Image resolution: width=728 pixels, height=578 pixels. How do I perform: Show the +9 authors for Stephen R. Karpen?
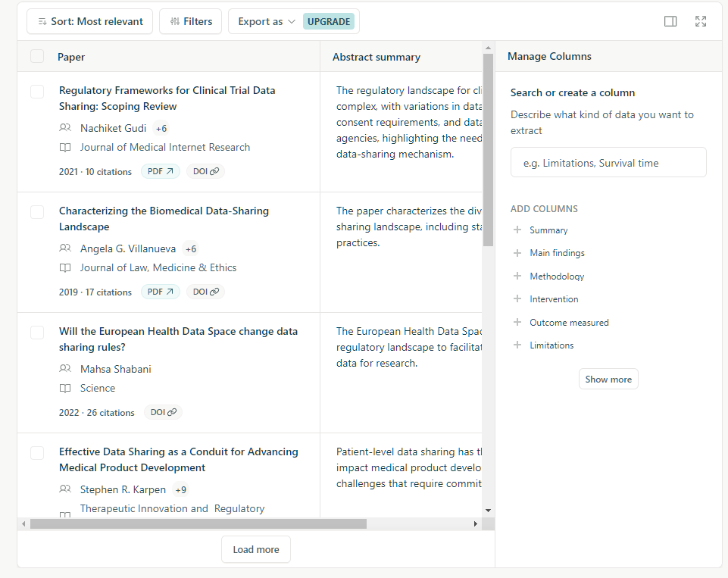pyautogui.click(x=180, y=490)
